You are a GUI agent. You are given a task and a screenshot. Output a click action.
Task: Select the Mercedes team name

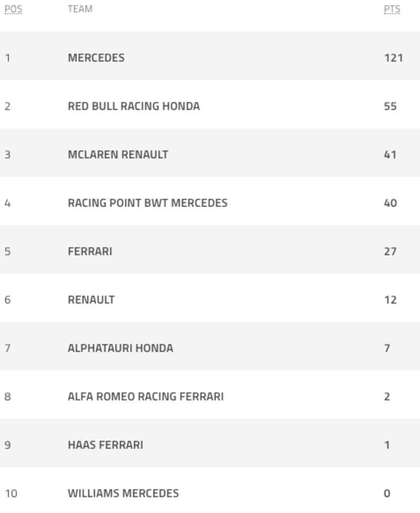pos(96,58)
